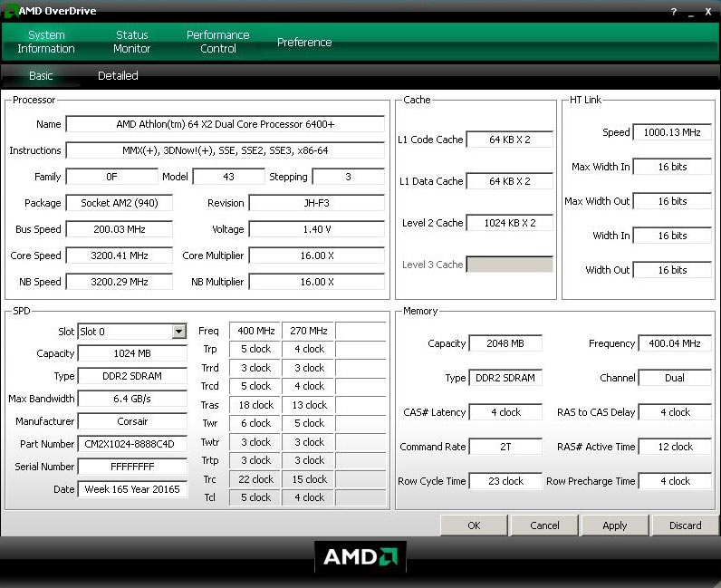Click the Max Bandwidth field 6.4 GB/s
The image size is (721, 588).
coord(132,399)
